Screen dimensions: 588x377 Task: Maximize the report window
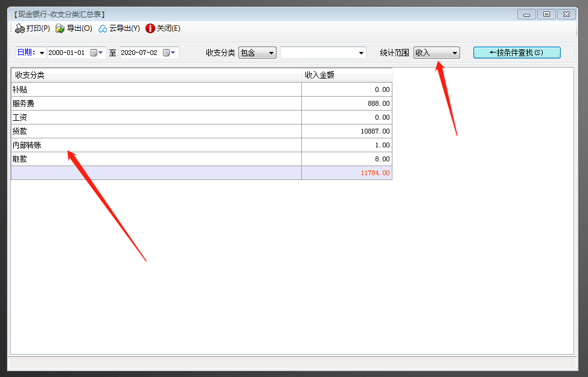(546, 14)
